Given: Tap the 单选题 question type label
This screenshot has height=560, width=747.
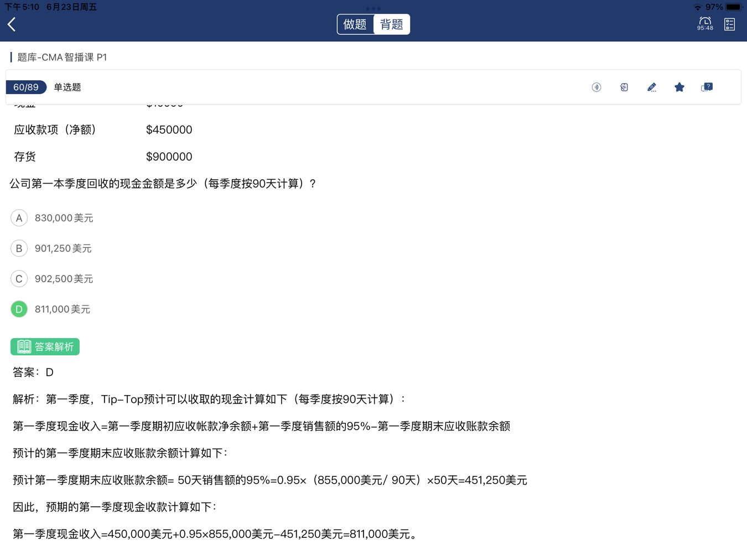Looking at the screenshot, I should pyautogui.click(x=68, y=87).
